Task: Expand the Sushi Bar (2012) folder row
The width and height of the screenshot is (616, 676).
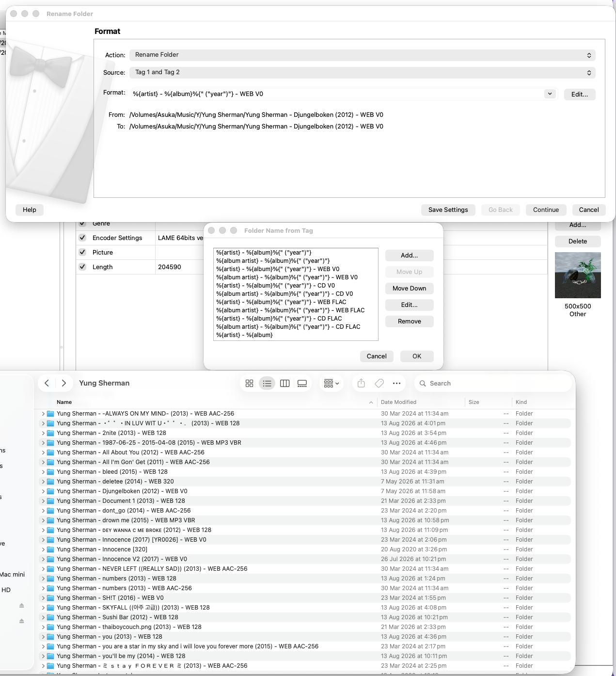Action: coord(43,617)
